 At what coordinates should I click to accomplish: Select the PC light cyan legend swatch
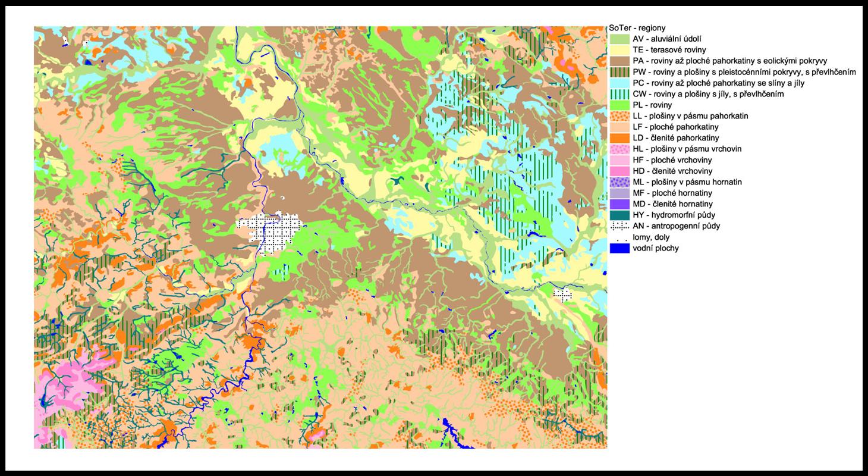(619, 83)
